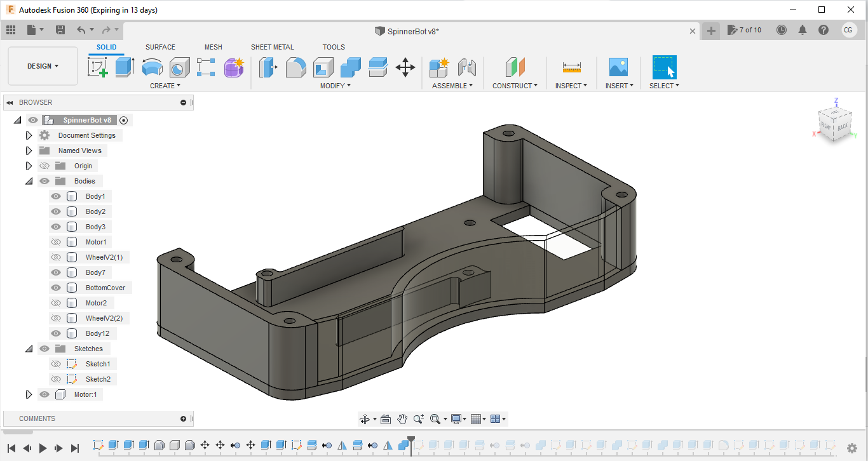Screen dimensions: 868x461
Task: Open the MODIFY menu label
Action: point(335,86)
